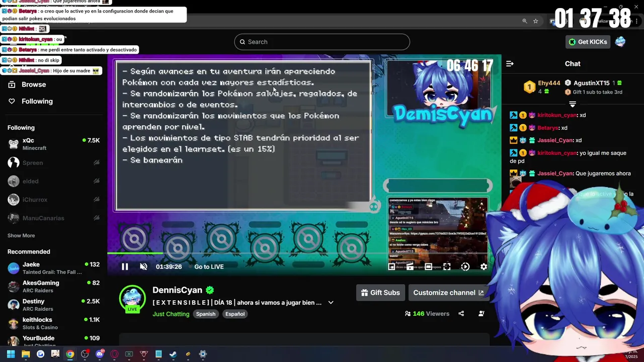
Task: Open Opera GX from taskbar
Action: [114, 354]
